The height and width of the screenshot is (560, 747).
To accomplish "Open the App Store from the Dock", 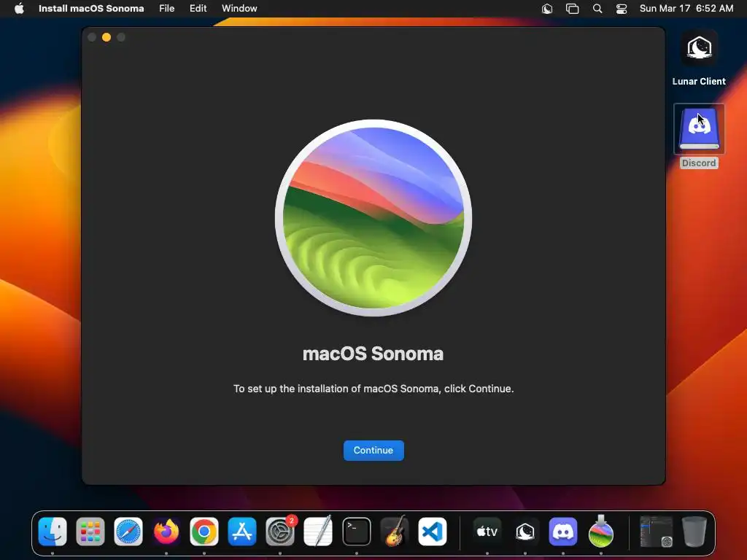I will [242, 532].
